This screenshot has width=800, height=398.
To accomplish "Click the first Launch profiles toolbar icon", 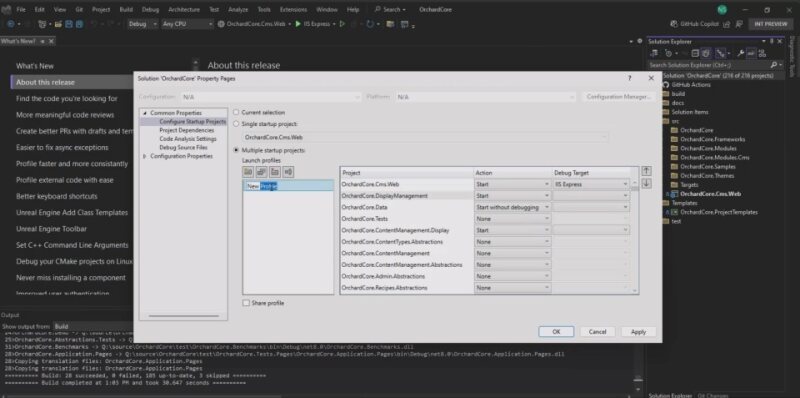I will (248, 172).
